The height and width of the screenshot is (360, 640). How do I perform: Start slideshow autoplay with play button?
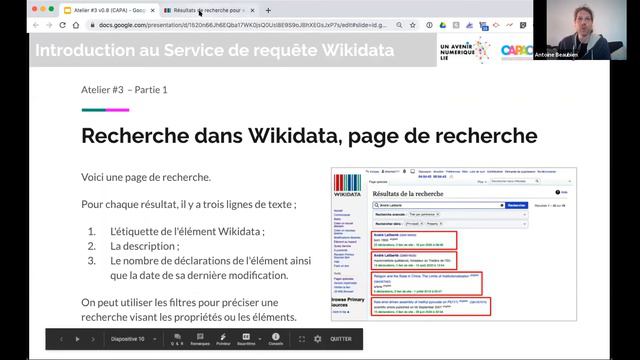[x=77, y=339]
